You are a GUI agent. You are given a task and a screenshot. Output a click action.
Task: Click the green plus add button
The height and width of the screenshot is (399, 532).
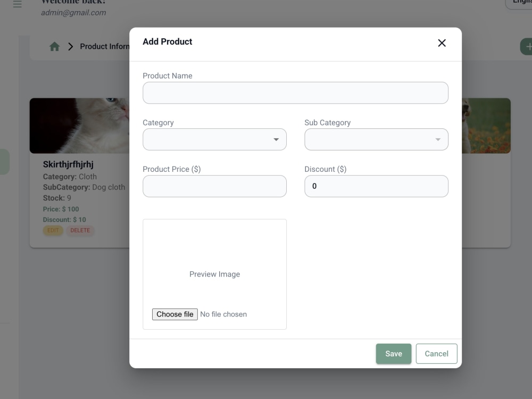pos(526,46)
